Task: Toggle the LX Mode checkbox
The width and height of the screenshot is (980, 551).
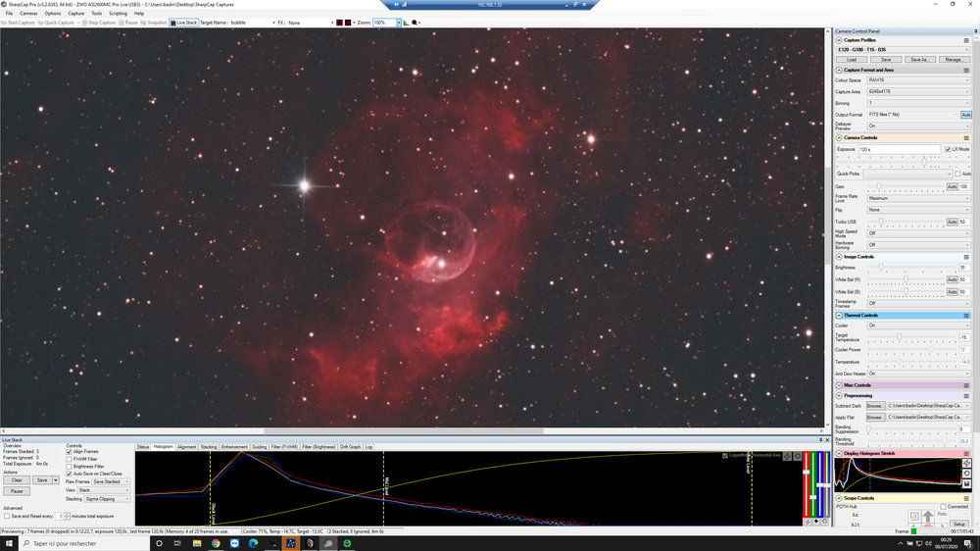Action: [948, 149]
